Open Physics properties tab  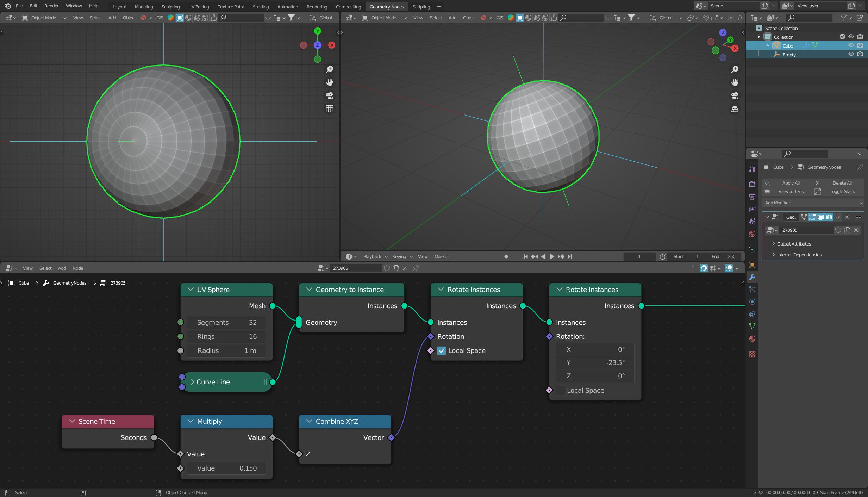click(x=752, y=302)
